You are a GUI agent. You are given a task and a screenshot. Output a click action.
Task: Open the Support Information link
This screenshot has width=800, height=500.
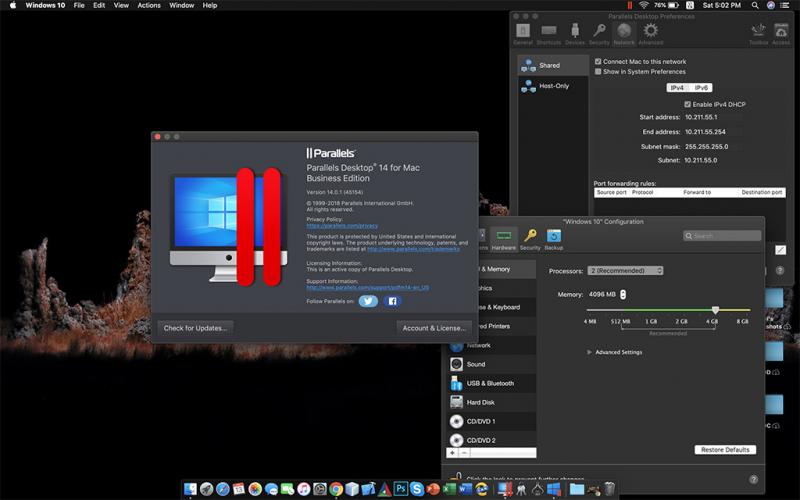[x=367, y=287]
